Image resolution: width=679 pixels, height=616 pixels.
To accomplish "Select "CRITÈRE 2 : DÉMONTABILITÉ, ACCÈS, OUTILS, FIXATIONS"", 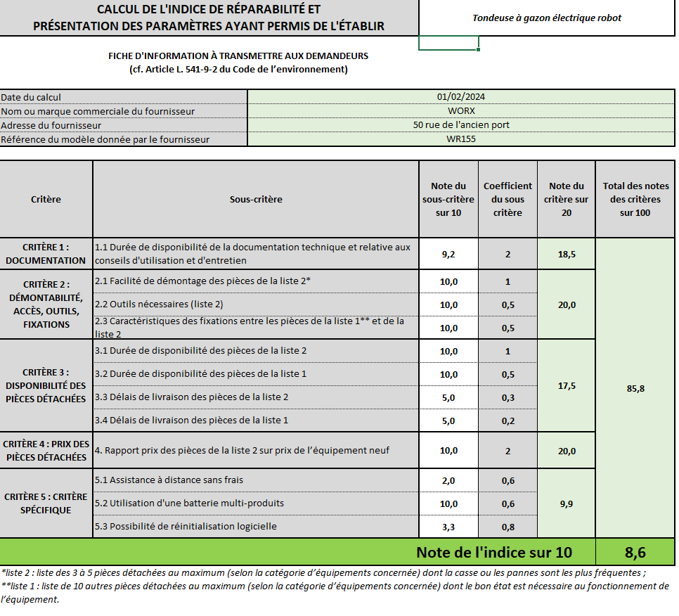I will coord(46,304).
